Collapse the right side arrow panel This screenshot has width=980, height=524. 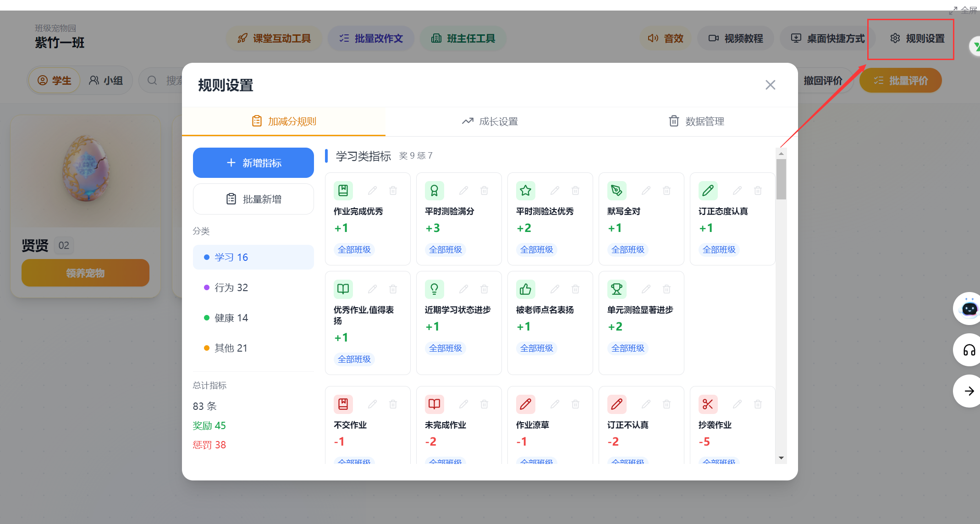click(969, 391)
